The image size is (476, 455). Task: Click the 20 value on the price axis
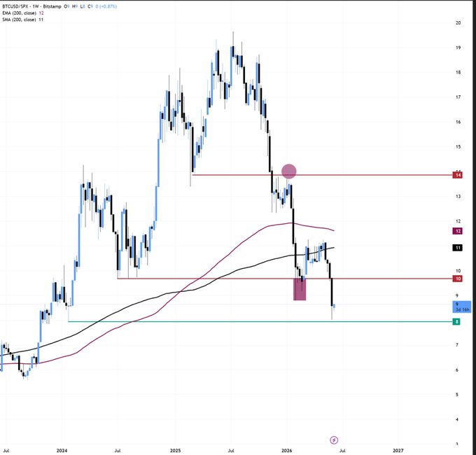(458, 23)
